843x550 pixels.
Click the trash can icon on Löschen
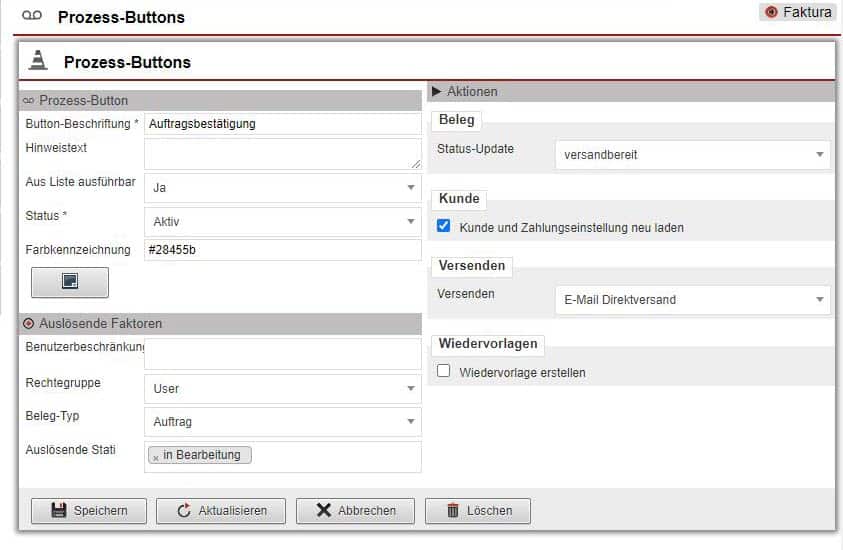pos(452,510)
